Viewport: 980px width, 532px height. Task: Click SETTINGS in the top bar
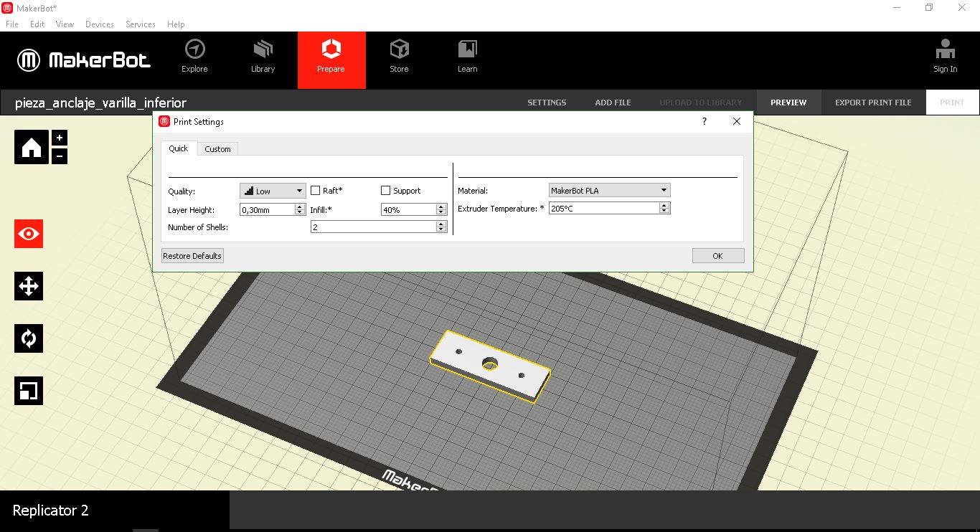point(547,103)
